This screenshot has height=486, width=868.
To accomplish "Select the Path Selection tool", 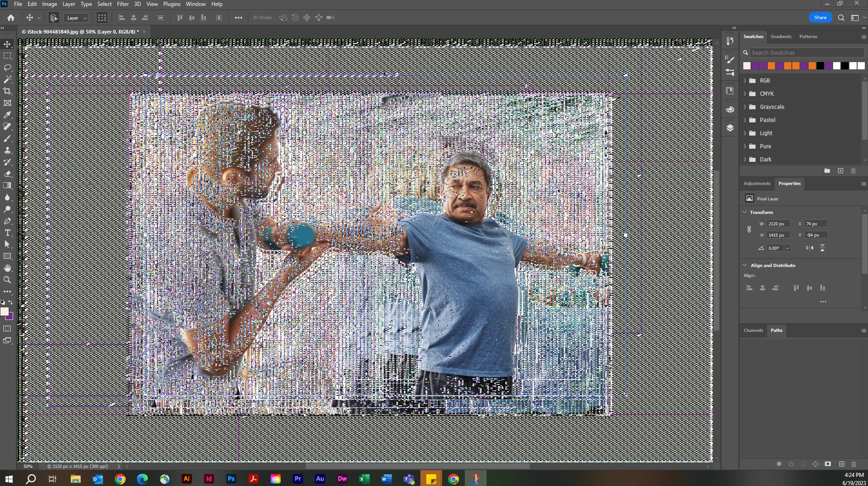I will 7,244.
